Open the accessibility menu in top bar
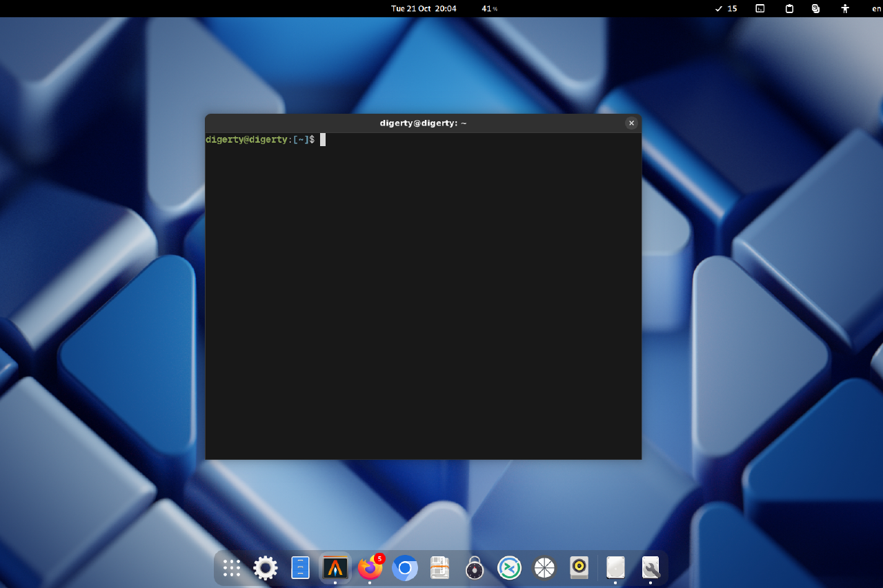This screenshot has width=883, height=588. pos(845,8)
